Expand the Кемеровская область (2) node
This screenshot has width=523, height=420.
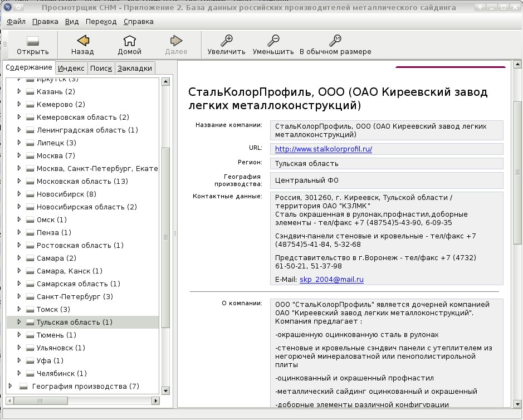(x=19, y=117)
